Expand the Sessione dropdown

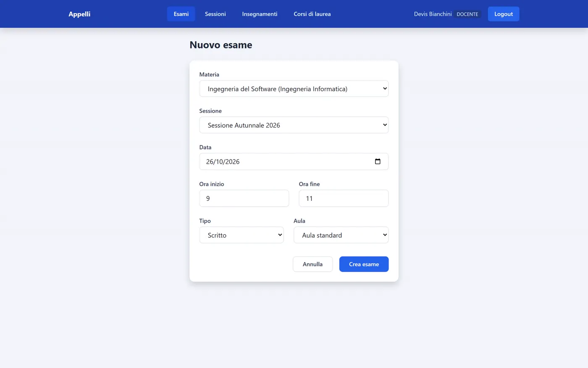point(294,125)
